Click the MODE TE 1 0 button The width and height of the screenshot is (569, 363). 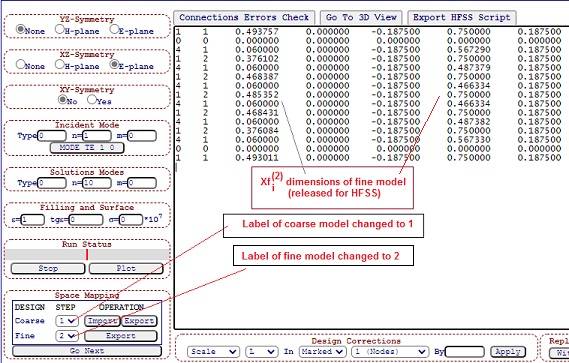click(87, 148)
